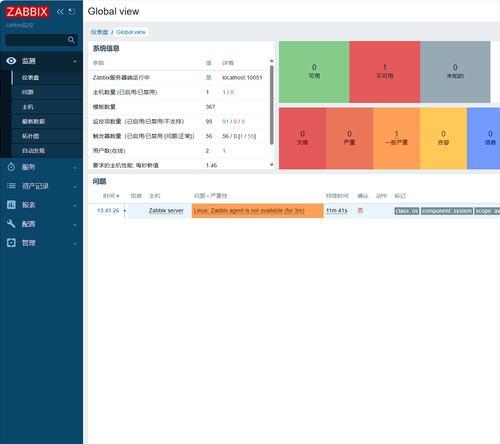Click the hide sidebar icon

(71, 12)
